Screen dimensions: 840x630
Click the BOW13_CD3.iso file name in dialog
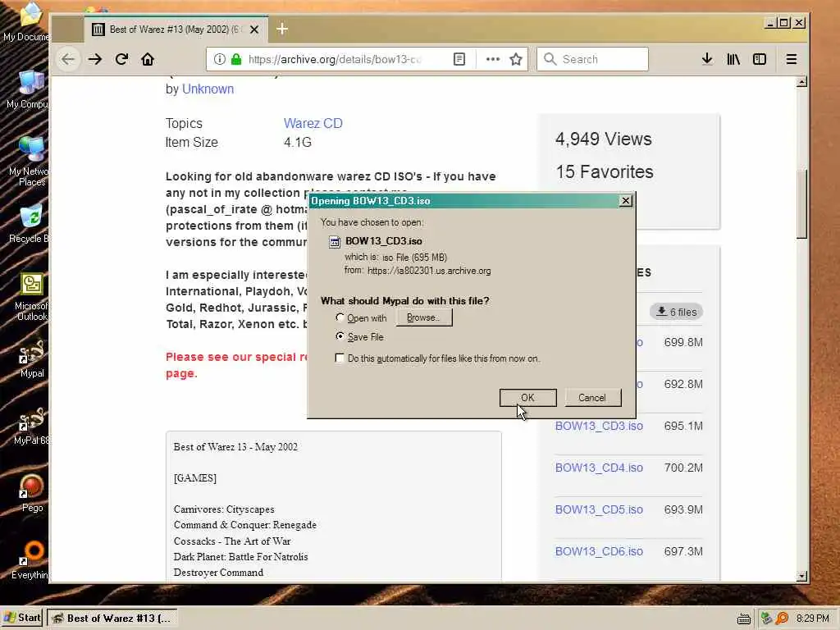pos(384,241)
